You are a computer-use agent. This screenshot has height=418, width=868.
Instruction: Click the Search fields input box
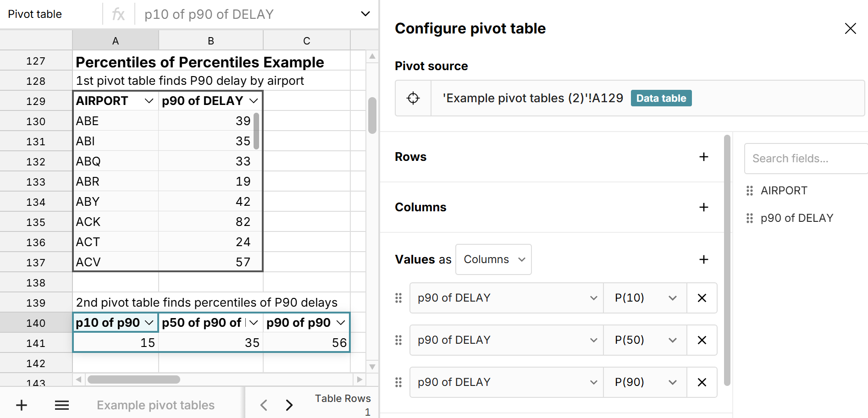coord(805,159)
